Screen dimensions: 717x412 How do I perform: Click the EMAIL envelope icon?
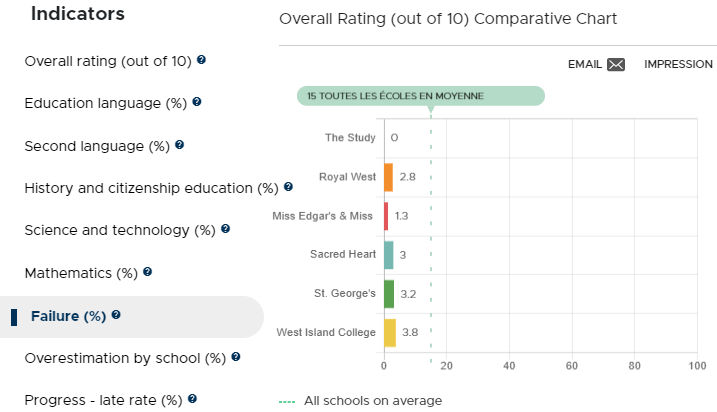pos(616,64)
